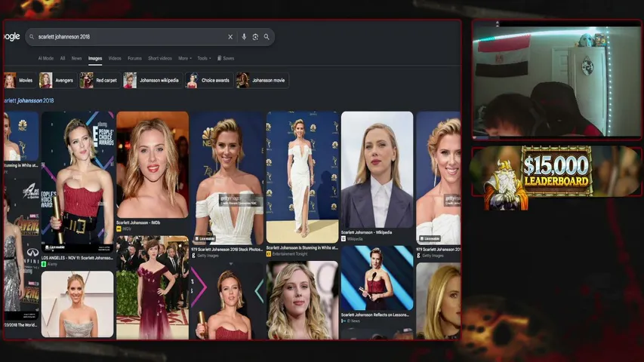The image size is (644, 362).
Task: Filter by the Johansson wikipedia chip
Action: 153,81
